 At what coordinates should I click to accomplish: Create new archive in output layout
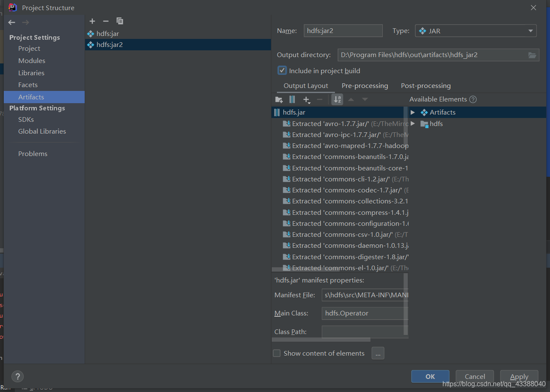point(292,99)
